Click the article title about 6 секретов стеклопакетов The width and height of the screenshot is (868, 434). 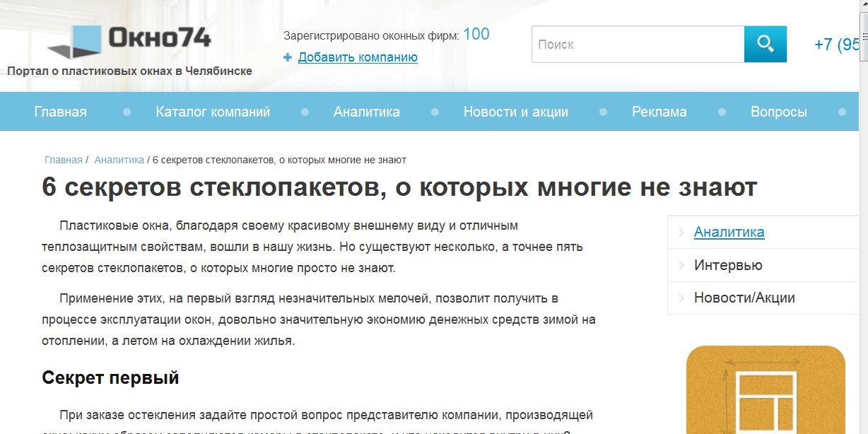pos(399,187)
